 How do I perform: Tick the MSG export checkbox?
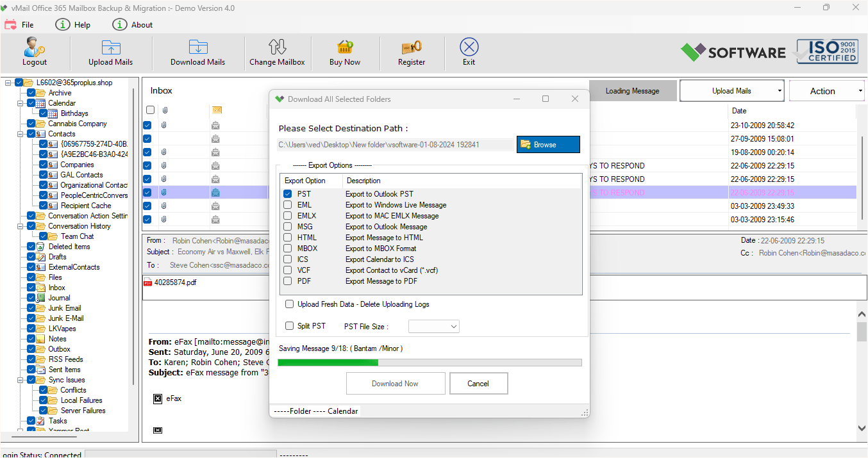[288, 227]
